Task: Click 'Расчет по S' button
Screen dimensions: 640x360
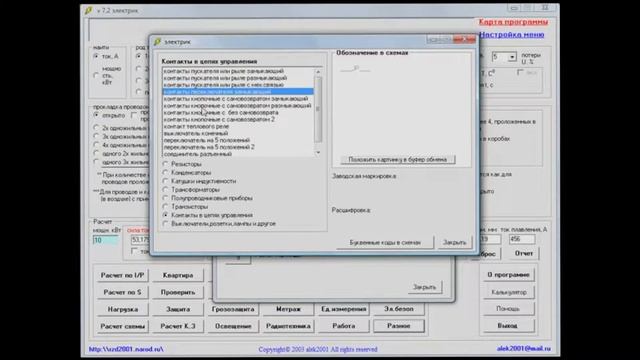Action: point(122,293)
